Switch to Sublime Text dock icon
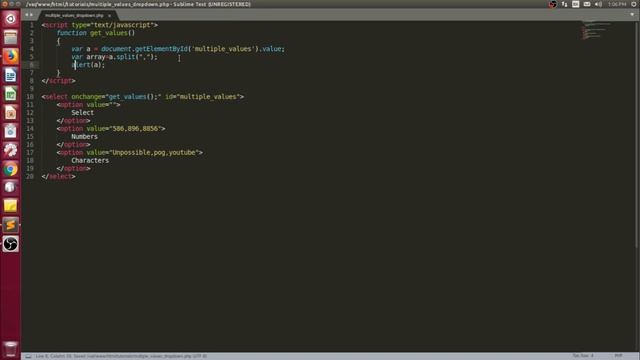Screen dimensions: 640x360 [11, 225]
